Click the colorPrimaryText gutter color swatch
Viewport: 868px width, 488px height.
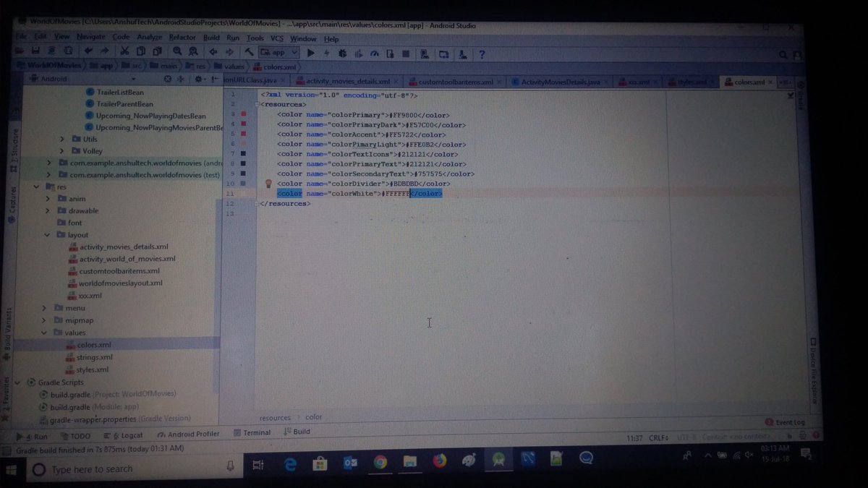[243, 163]
